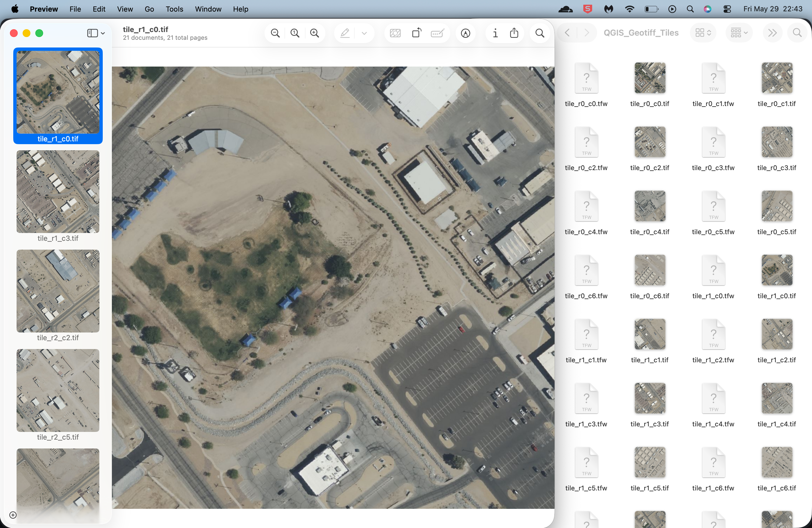The image size is (812, 528).
Task: Select tile_r0_c4.tif file in Finder
Action: 650,213
